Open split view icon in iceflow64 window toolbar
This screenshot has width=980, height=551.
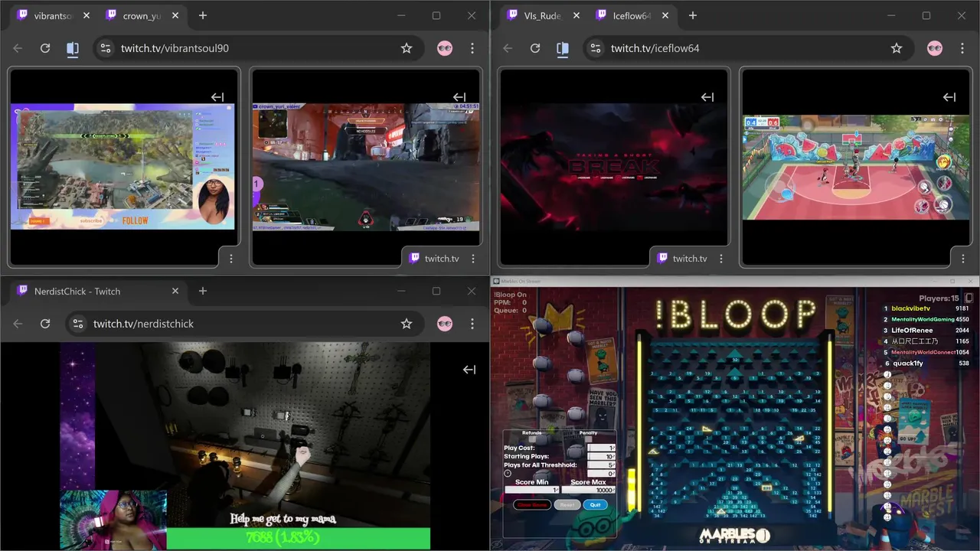563,48
